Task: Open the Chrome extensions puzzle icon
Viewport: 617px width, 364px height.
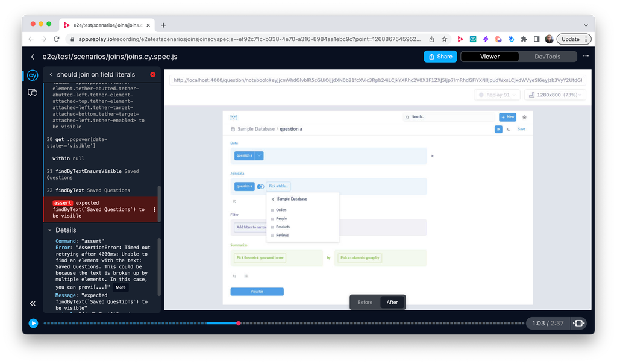Action: click(524, 39)
